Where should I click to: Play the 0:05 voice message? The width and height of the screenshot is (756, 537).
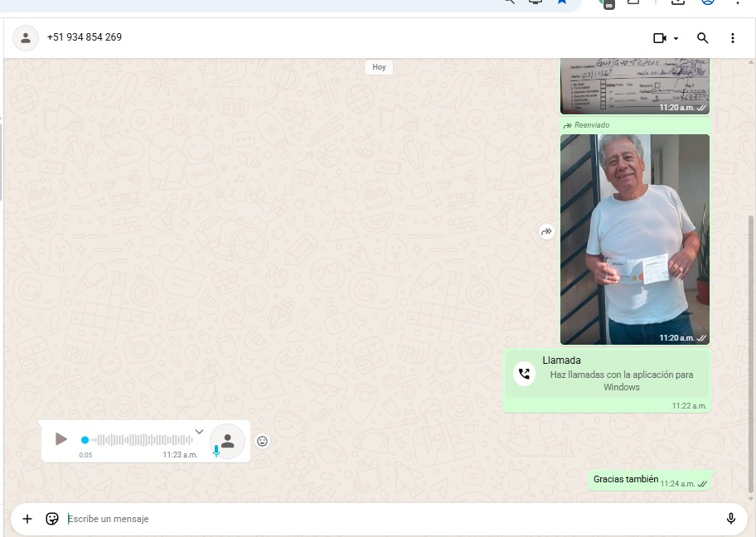[x=61, y=439]
